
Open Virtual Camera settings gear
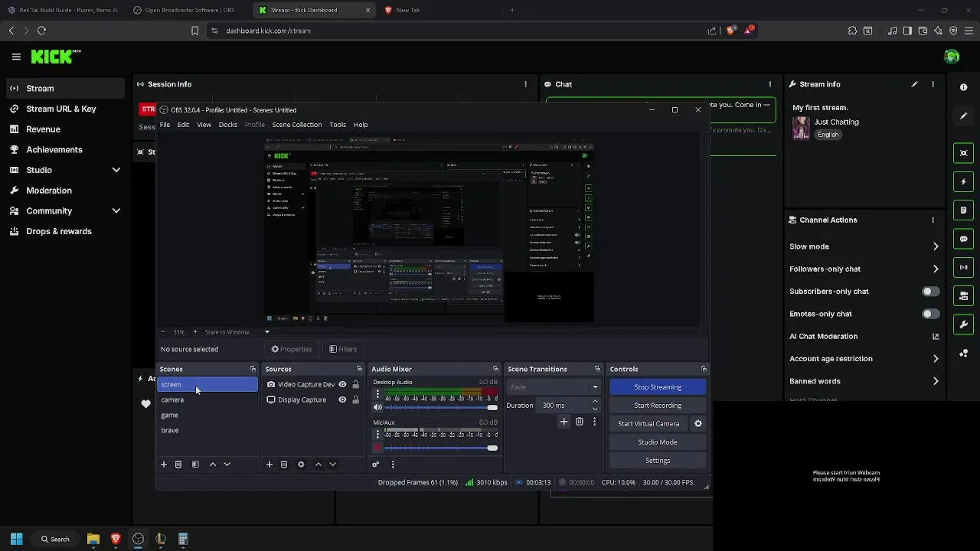click(x=697, y=423)
